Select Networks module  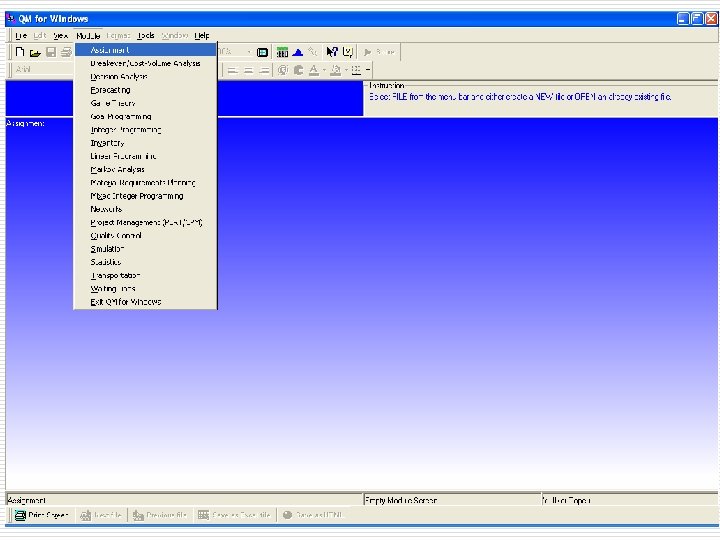(x=145, y=209)
